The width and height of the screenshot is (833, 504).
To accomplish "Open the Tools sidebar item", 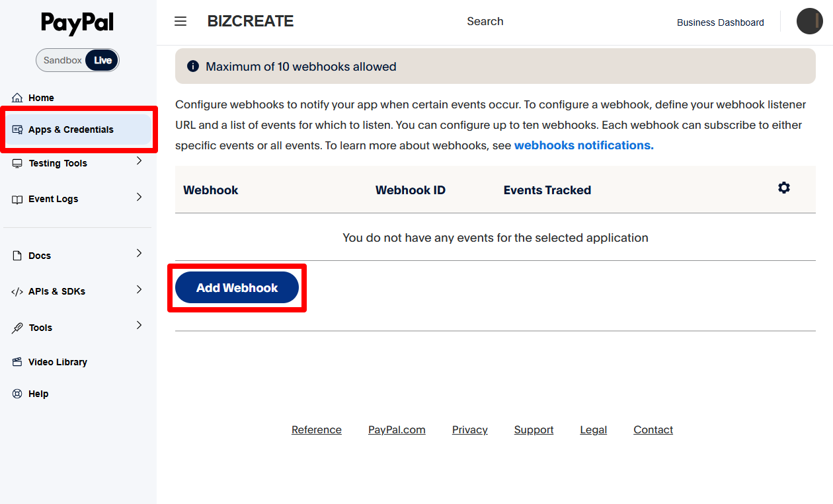I will tap(40, 328).
